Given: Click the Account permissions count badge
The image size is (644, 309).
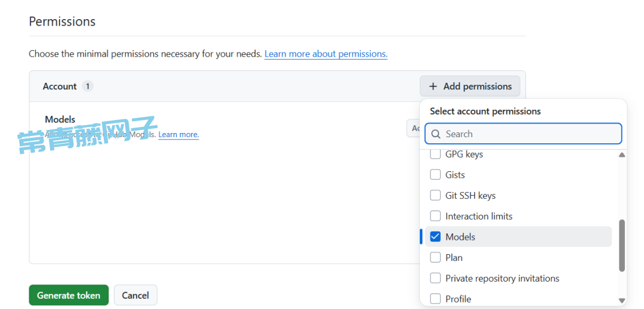Looking at the screenshot, I should pos(87,86).
